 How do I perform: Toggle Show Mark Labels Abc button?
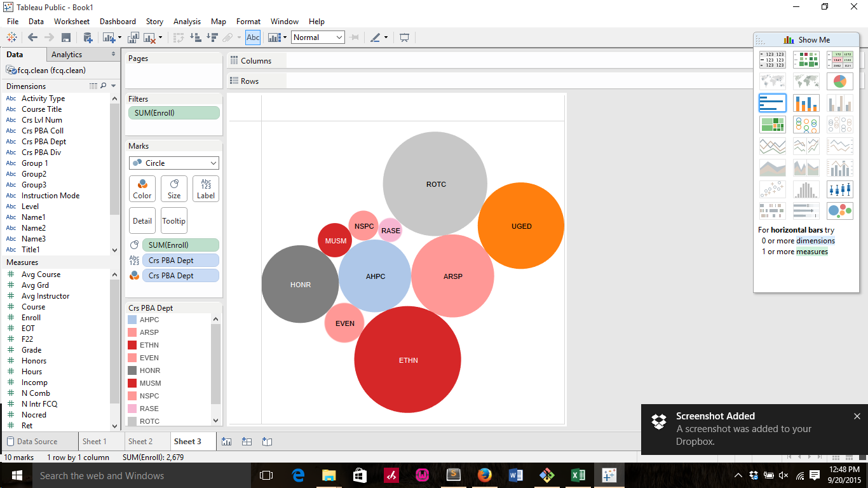pos(253,37)
